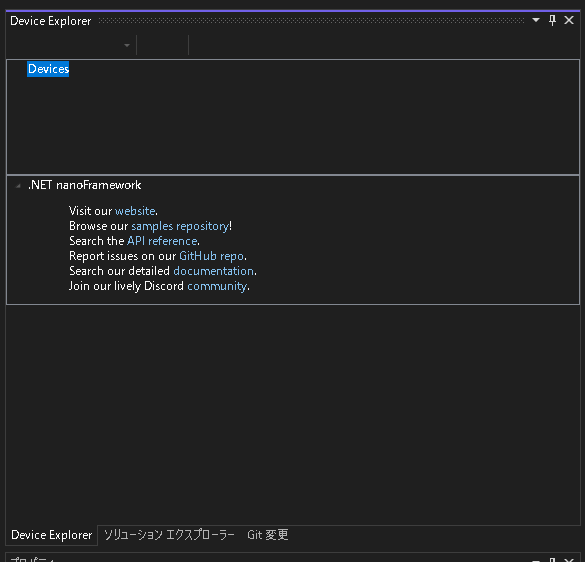
Task: Close the Device Explorer panel
Action: pos(569,20)
